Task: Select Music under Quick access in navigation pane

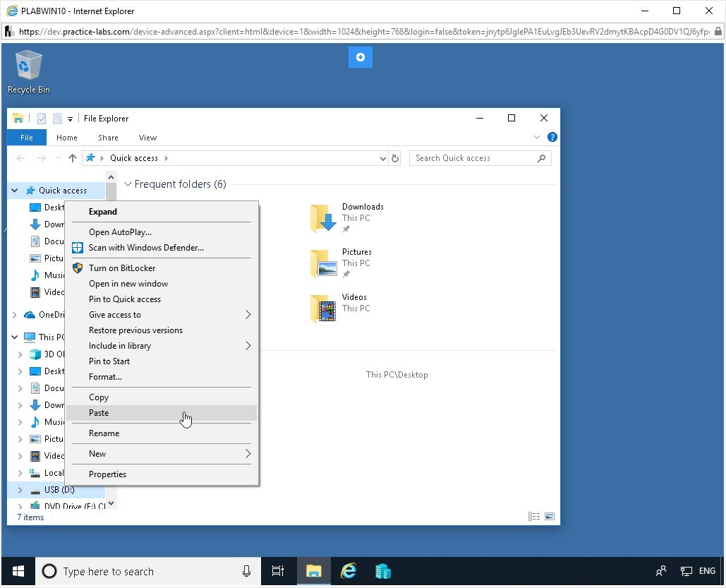Action: (47, 275)
